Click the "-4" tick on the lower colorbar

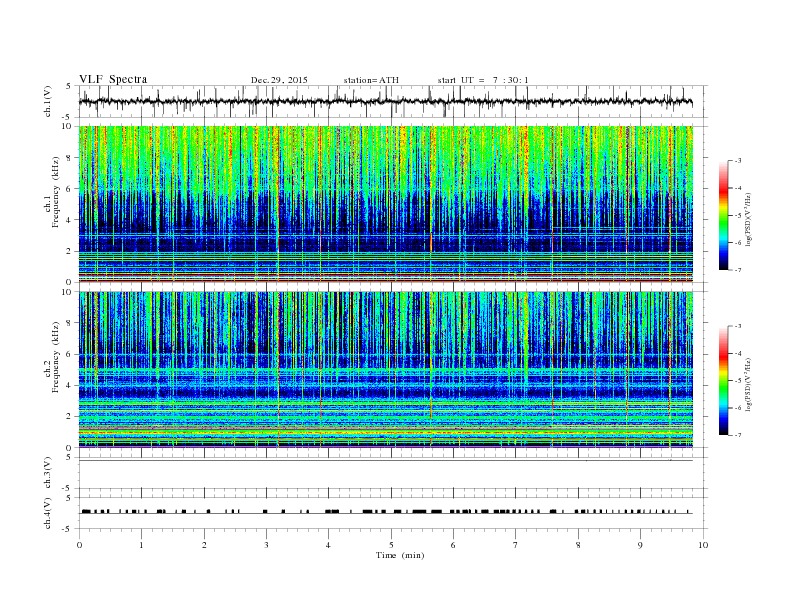tap(737, 353)
